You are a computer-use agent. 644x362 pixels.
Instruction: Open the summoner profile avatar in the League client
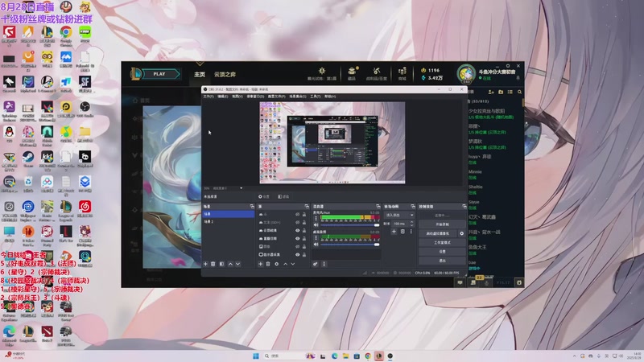tap(466, 74)
